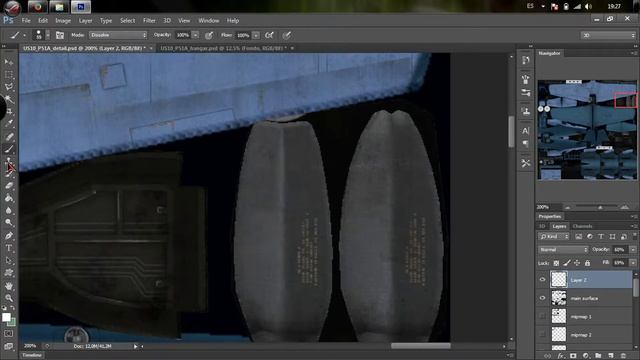Delete the selected layer with trash icon
Screen dimensions: 640x360
pyautogui.click(x=623, y=356)
